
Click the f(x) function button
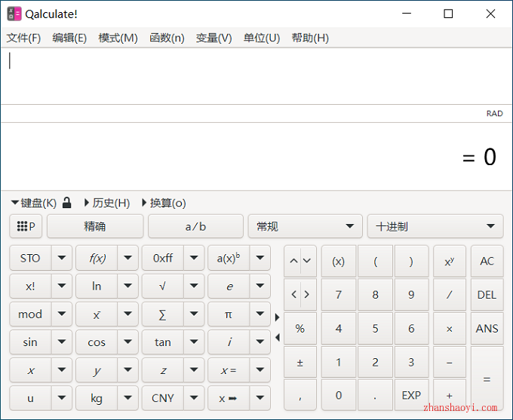97,258
